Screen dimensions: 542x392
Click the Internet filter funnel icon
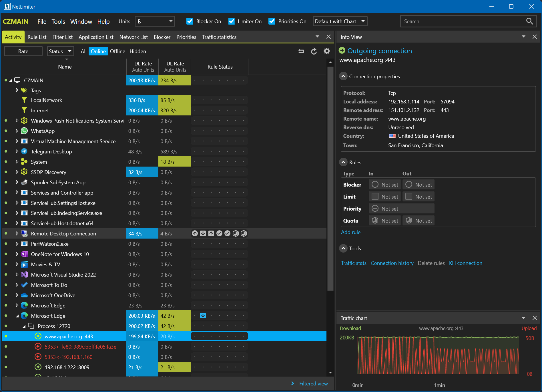[x=24, y=110]
